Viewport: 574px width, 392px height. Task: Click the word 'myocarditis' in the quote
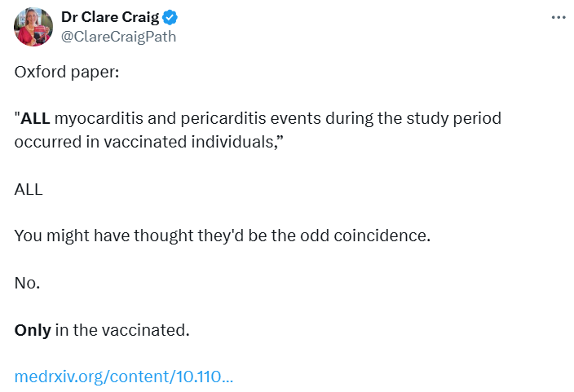(95, 119)
